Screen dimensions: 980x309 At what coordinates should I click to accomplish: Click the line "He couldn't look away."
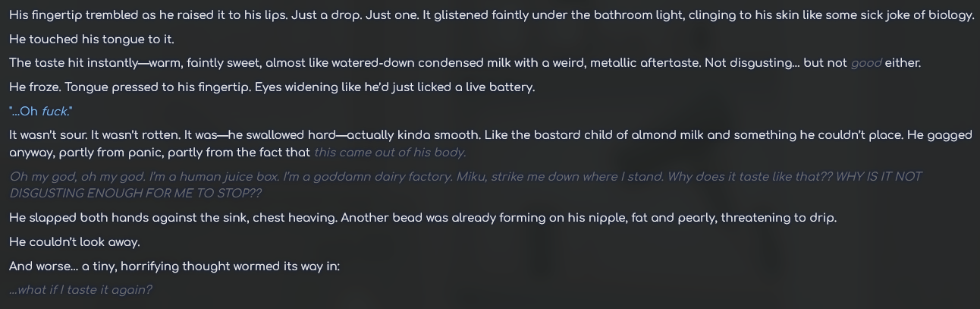pyautogui.click(x=74, y=242)
